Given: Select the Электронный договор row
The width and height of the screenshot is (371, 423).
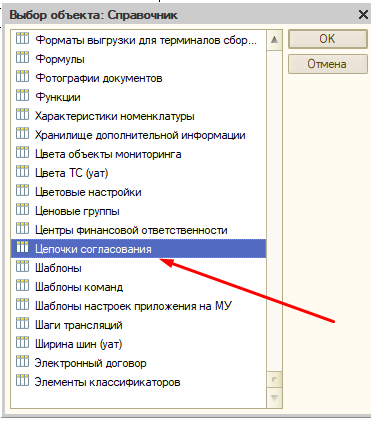Looking at the screenshot, I should (x=138, y=363).
